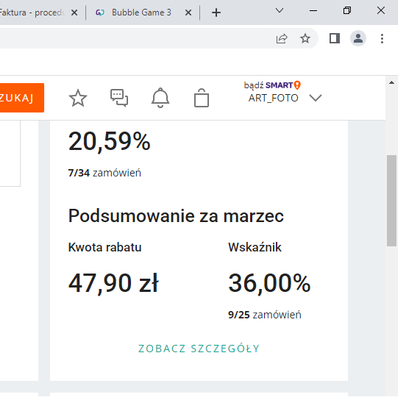Open the ZOBACZ SZCZEGÓŁY link
Screen dimensions: 398x400
click(199, 349)
